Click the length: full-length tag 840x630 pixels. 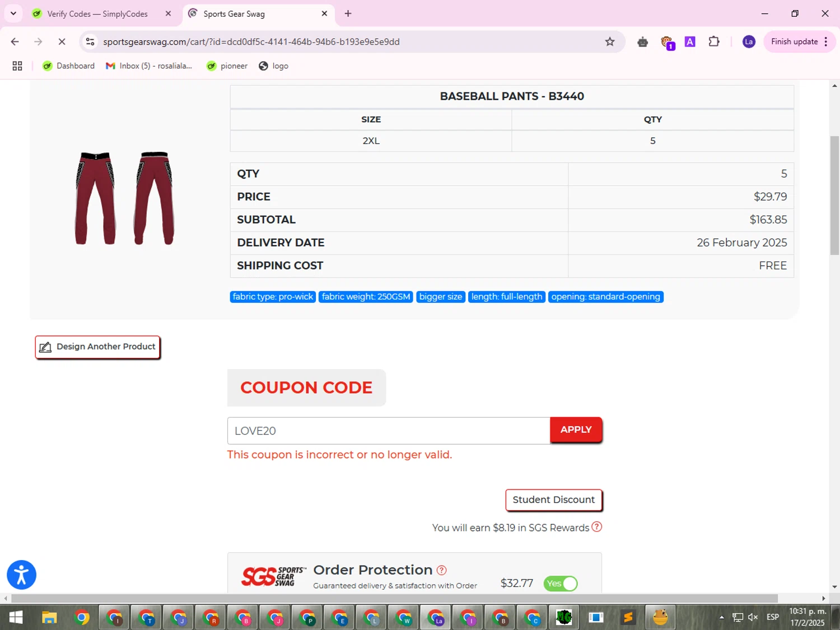507,297
